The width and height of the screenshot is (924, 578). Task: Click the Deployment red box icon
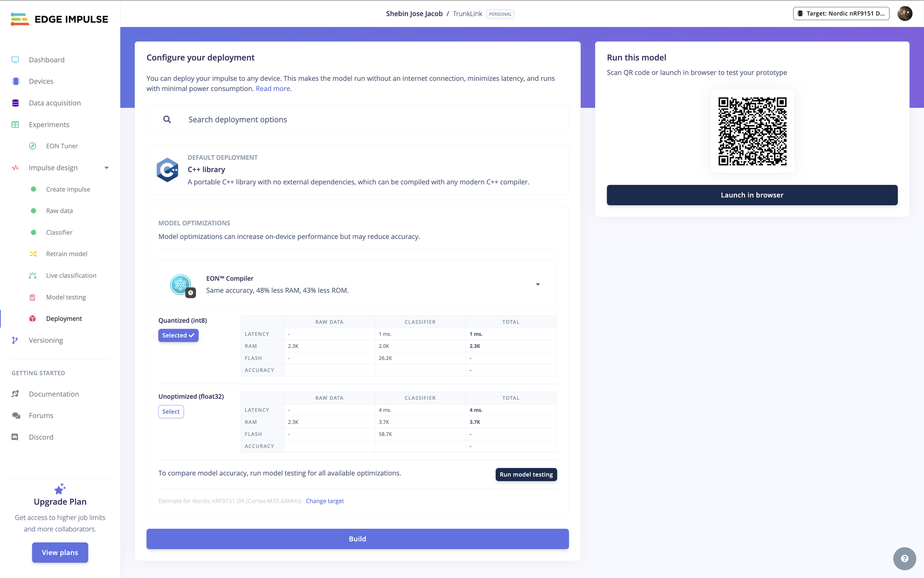pos(33,319)
